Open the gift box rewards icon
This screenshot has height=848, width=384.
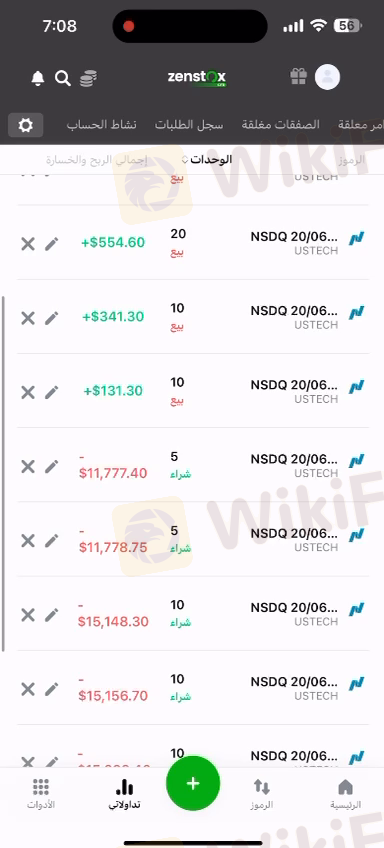(298, 76)
